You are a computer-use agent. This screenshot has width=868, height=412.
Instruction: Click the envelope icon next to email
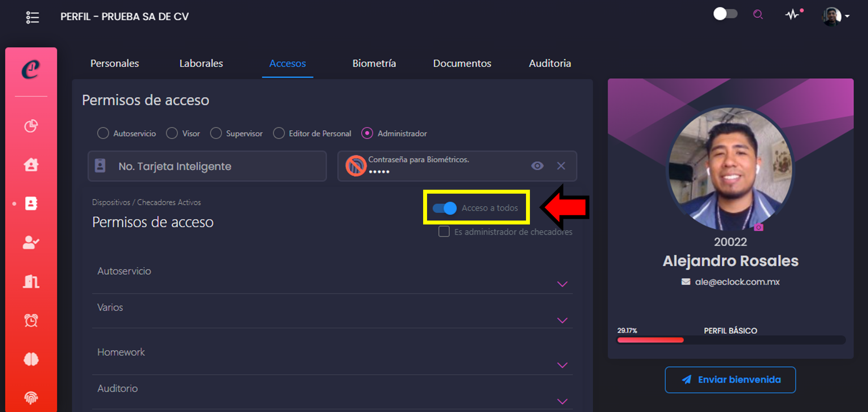(x=686, y=282)
